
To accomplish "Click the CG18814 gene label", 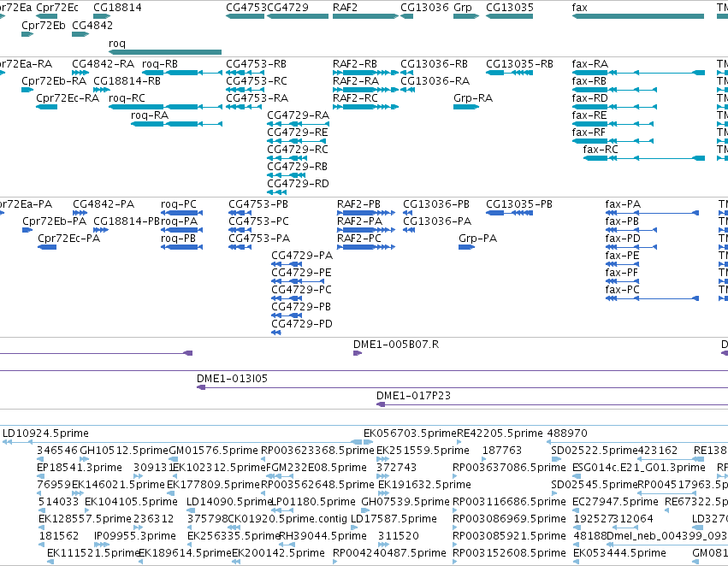I will point(117,8).
